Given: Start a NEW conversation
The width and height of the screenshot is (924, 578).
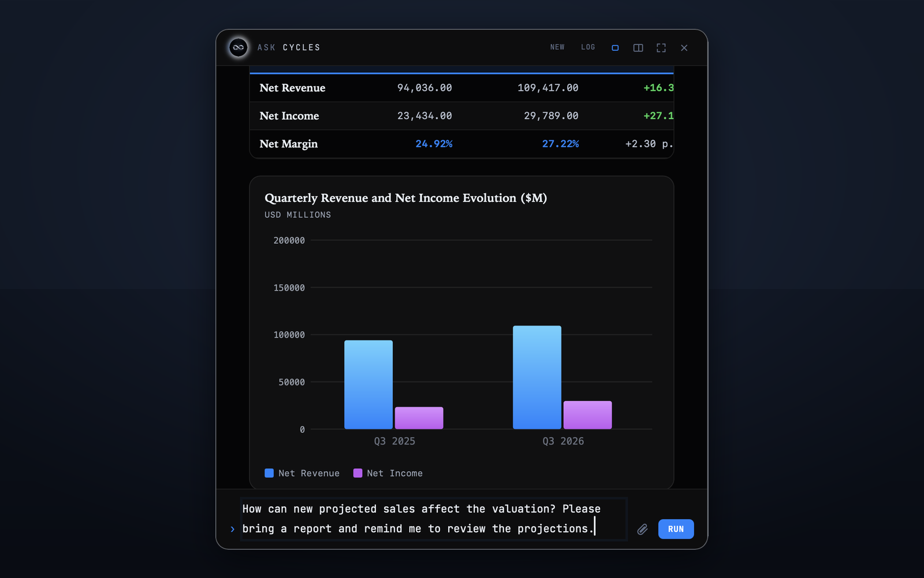Looking at the screenshot, I should click(557, 47).
